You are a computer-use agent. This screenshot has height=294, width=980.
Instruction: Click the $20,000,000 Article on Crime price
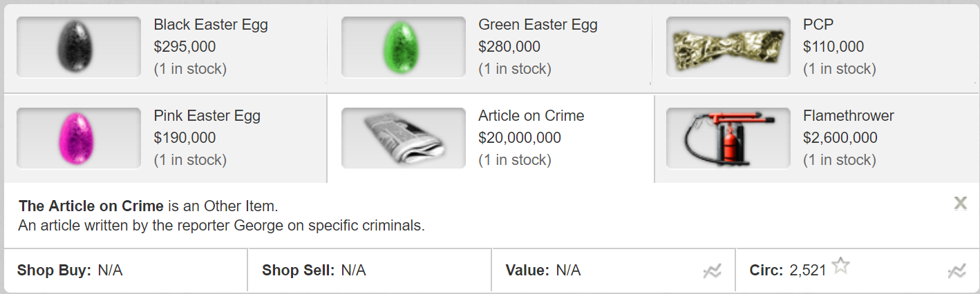coord(520,138)
